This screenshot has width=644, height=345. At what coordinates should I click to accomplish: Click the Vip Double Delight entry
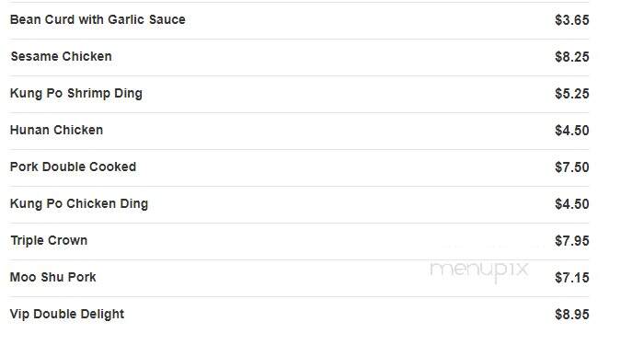[x=67, y=315]
